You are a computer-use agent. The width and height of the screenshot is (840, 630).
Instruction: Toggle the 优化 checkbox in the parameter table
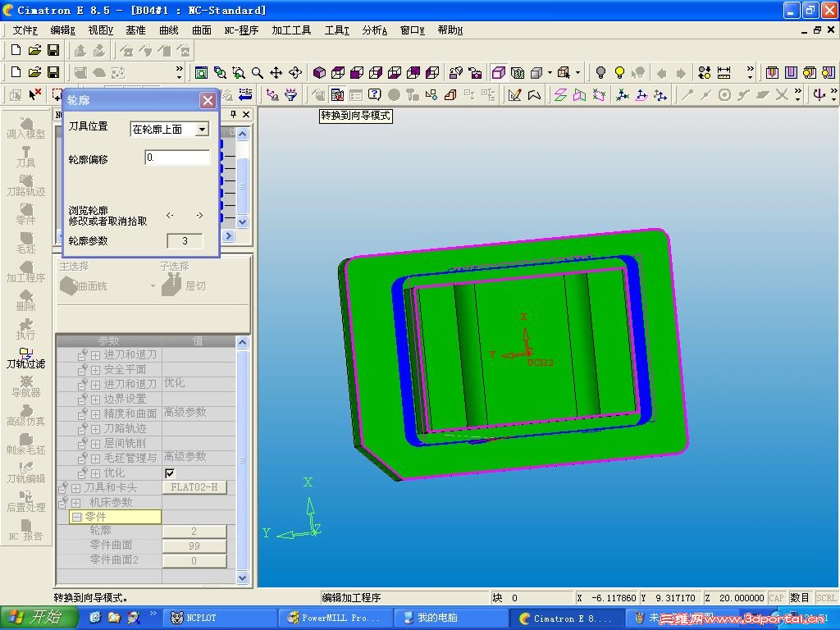click(x=170, y=473)
